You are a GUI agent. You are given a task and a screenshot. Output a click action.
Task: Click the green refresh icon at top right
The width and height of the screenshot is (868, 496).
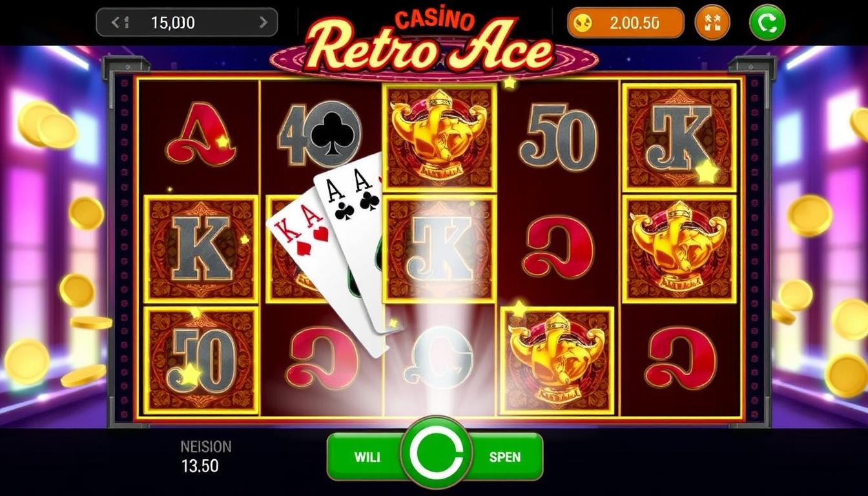[767, 23]
